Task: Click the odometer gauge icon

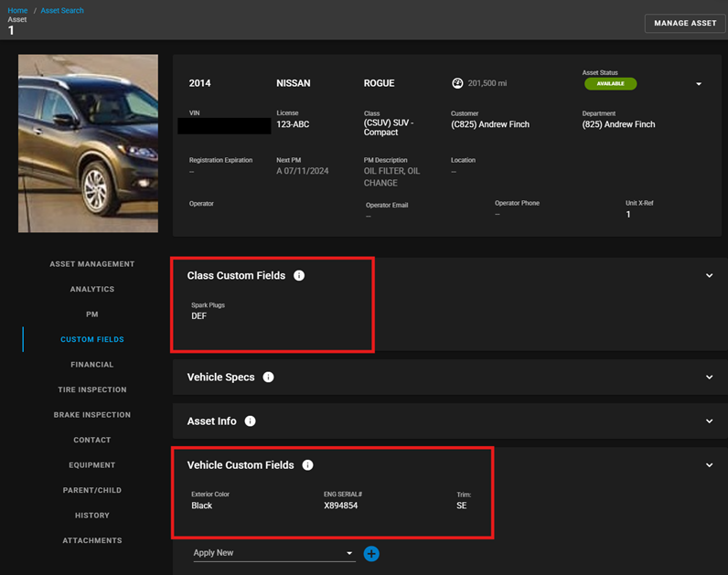Action: pyautogui.click(x=457, y=83)
